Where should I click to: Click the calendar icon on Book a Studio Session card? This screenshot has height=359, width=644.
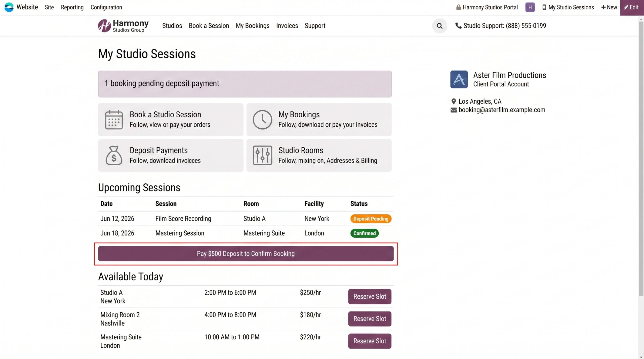114,120
